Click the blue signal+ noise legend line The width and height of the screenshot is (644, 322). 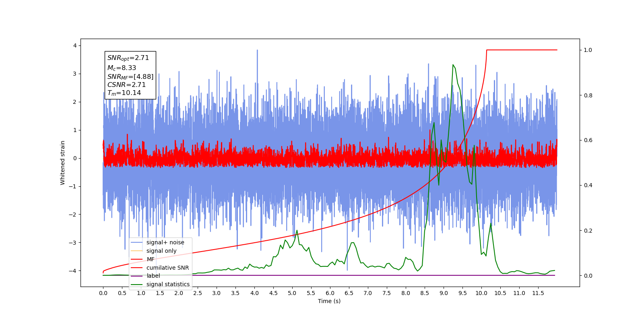137,242
